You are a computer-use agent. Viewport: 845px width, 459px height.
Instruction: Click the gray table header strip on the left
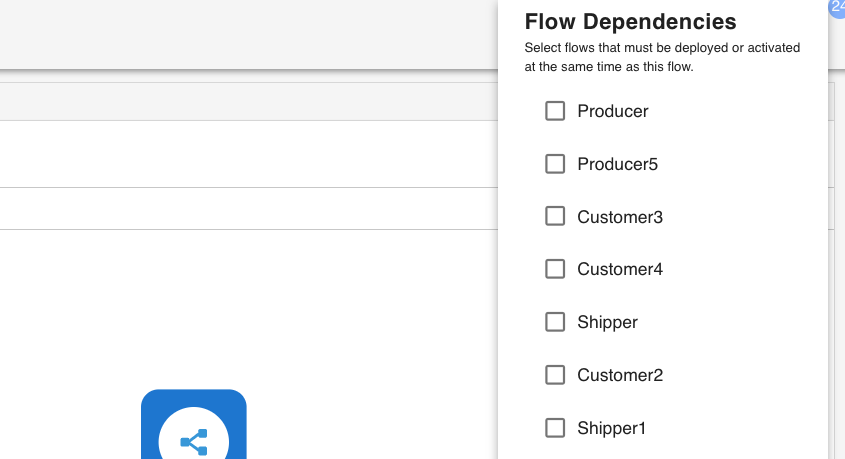pos(248,102)
